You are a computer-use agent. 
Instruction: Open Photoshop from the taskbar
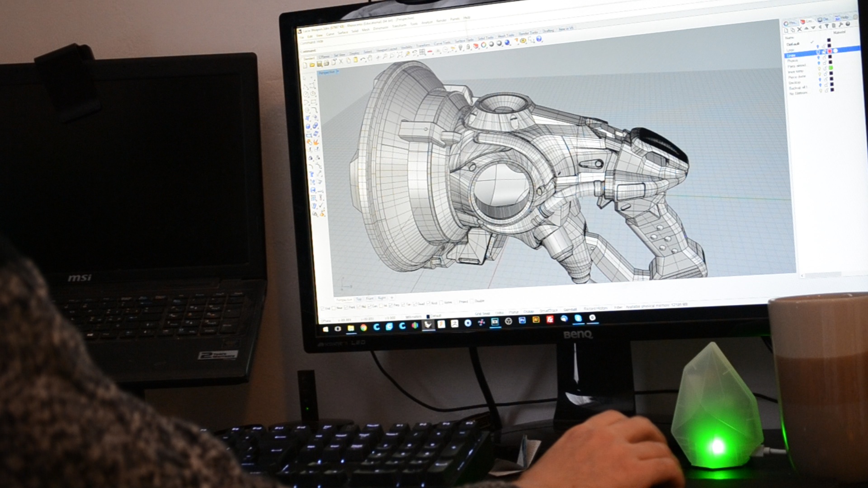(522, 320)
